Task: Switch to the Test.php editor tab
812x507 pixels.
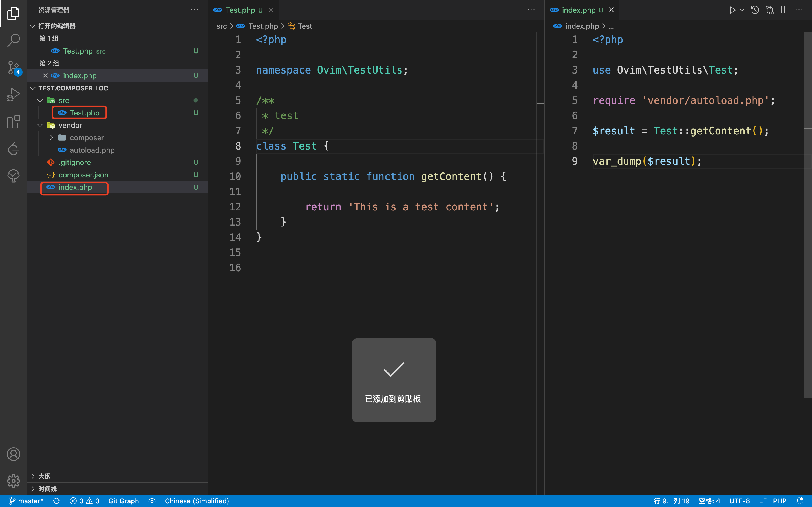Action: tap(240, 10)
